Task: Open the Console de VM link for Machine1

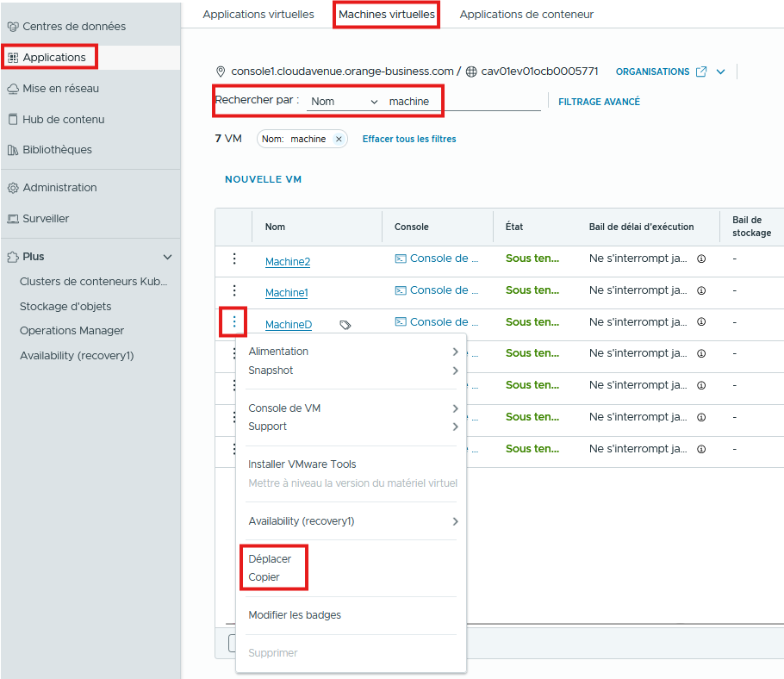Action: [437, 290]
